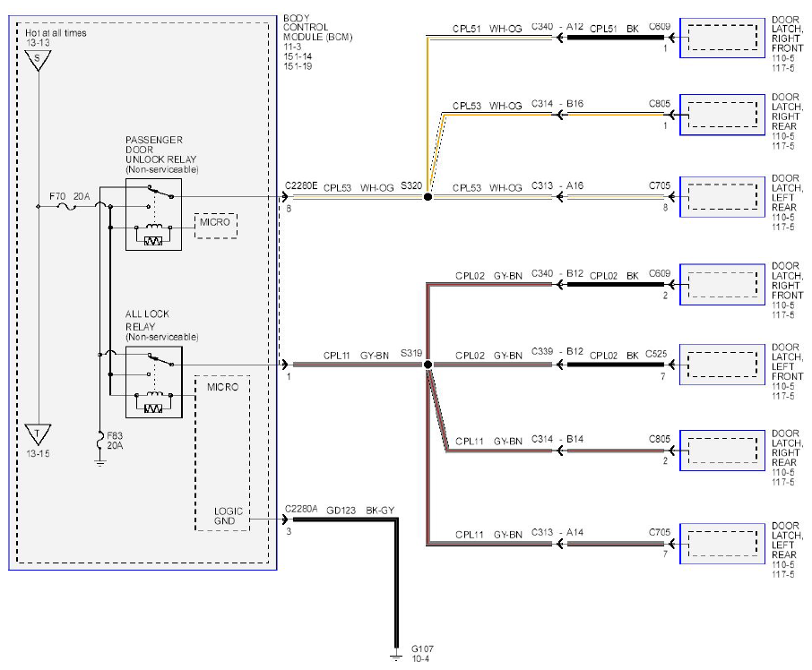Click connector label C2280A
The height and width of the screenshot is (670, 812).
(x=301, y=509)
